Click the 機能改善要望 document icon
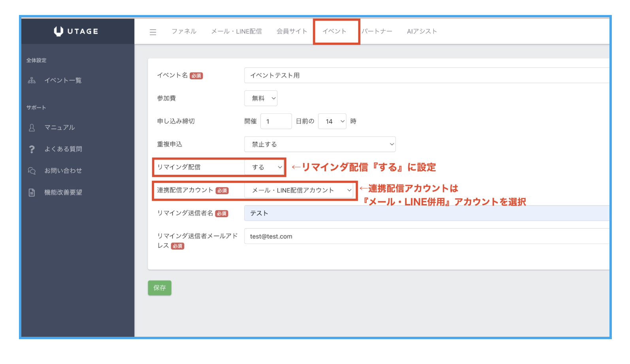This screenshot has width=630, height=364. coord(32,192)
